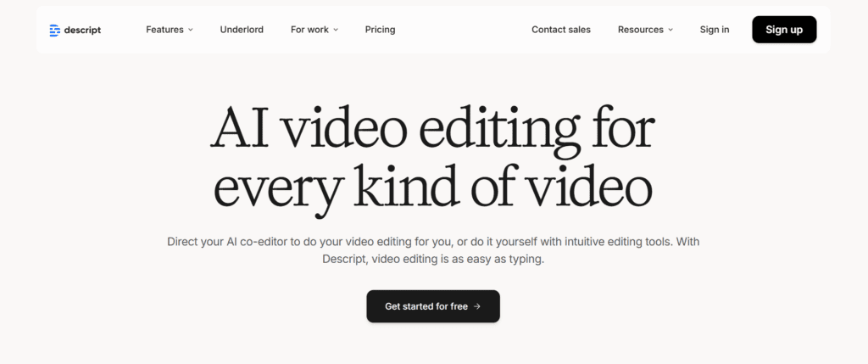Click empty navbar space between Pricing and Contact sales
The height and width of the screenshot is (364, 868).
[x=462, y=30]
